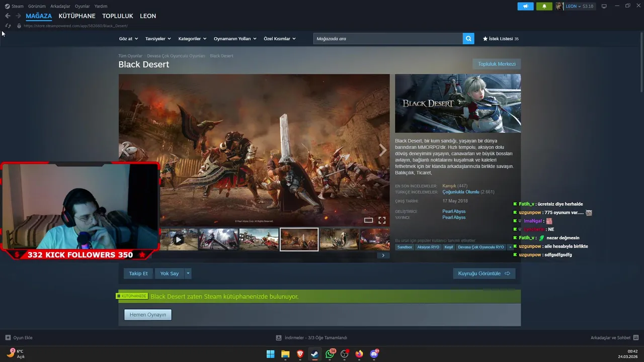Screen dimensions: 644x362
Task: Expand the Yok Say options arrow
Action: click(188, 274)
